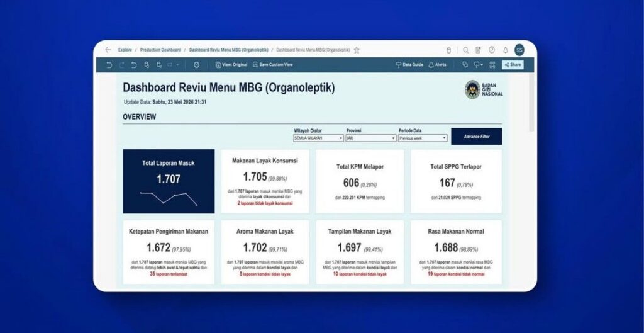Open the SS user avatar menu
The height and width of the screenshot is (333, 644).
519,50
